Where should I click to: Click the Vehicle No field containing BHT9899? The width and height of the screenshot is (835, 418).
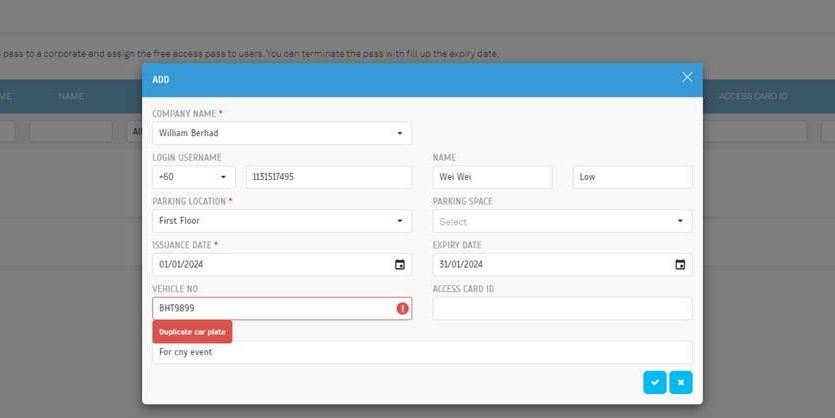[x=270, y=309]
